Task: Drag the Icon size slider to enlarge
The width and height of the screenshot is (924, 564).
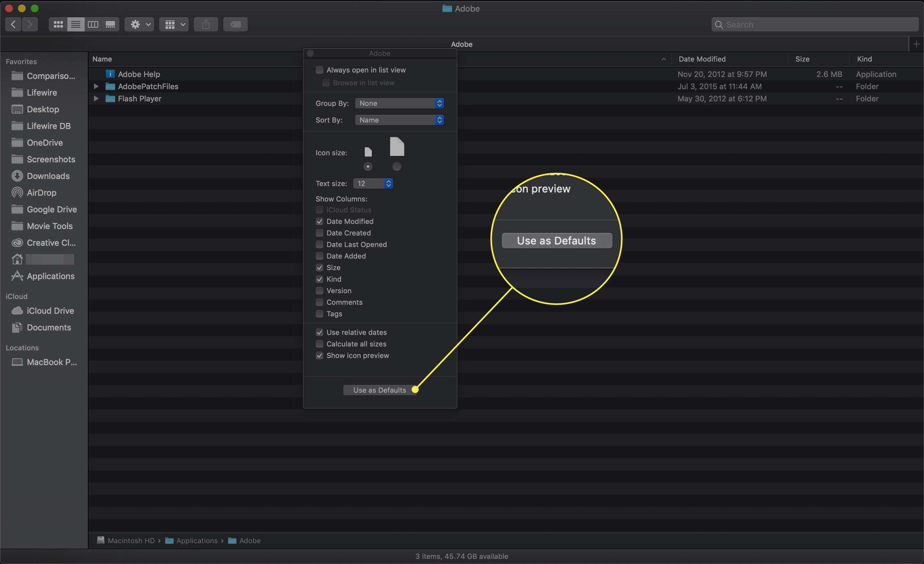Action: pos(396,166)
